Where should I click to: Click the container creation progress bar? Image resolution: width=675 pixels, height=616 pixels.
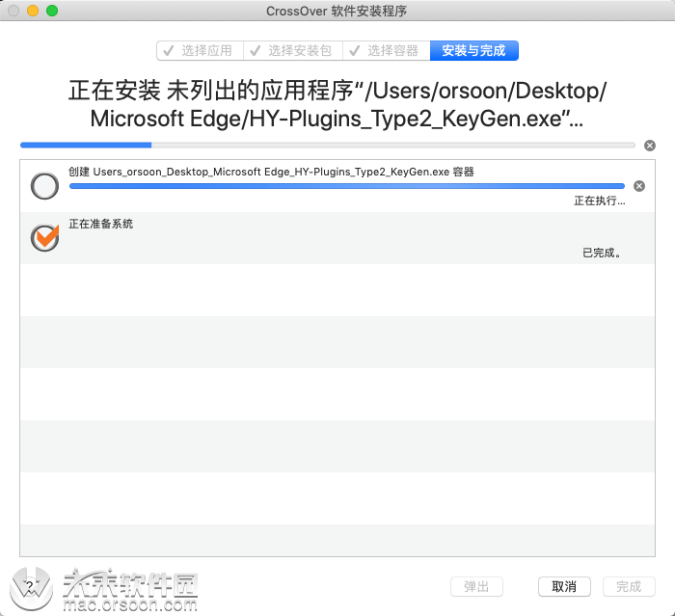[x=347, y=186]
